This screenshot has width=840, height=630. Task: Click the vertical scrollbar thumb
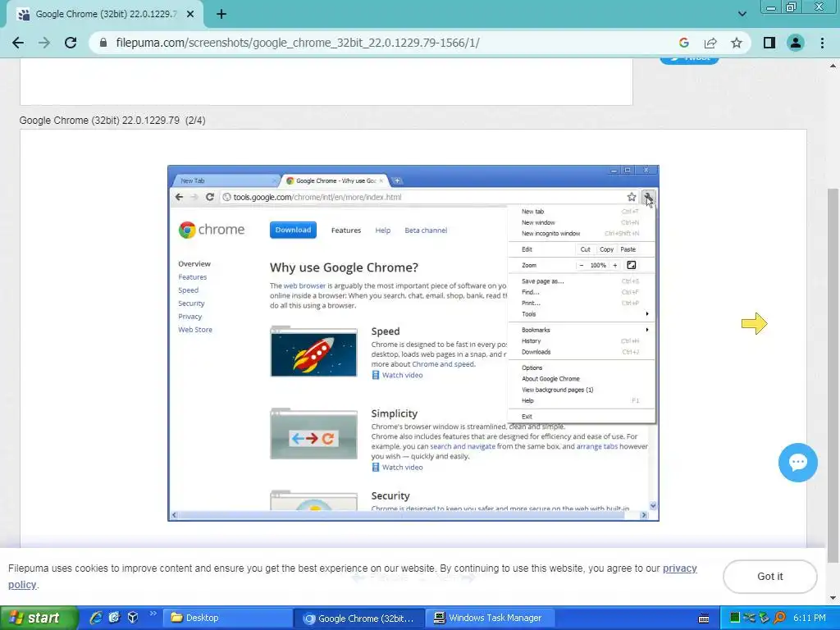coord(833,375)
